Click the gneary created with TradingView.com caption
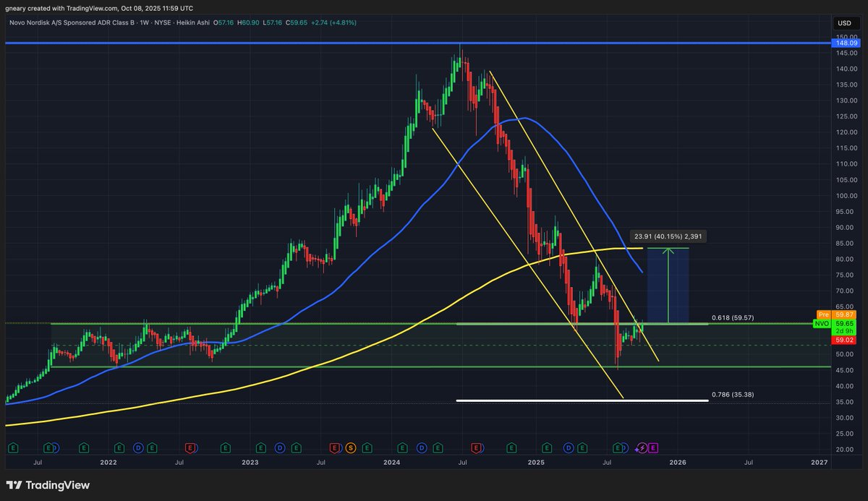Image resolution: width=868 pixels, height=501 pixels. tap(101, 8)
